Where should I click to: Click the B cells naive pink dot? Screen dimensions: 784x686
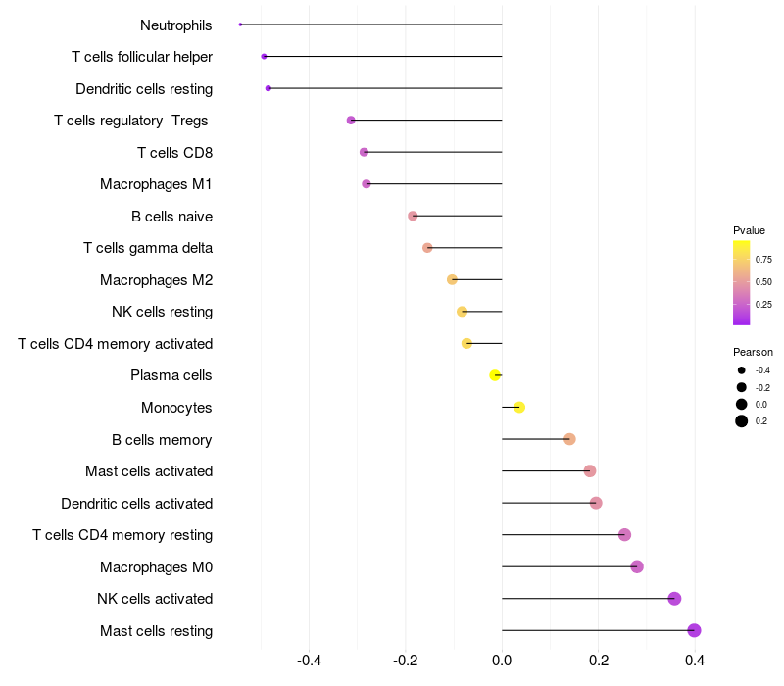pyautogui.click(x=413, y=216)
